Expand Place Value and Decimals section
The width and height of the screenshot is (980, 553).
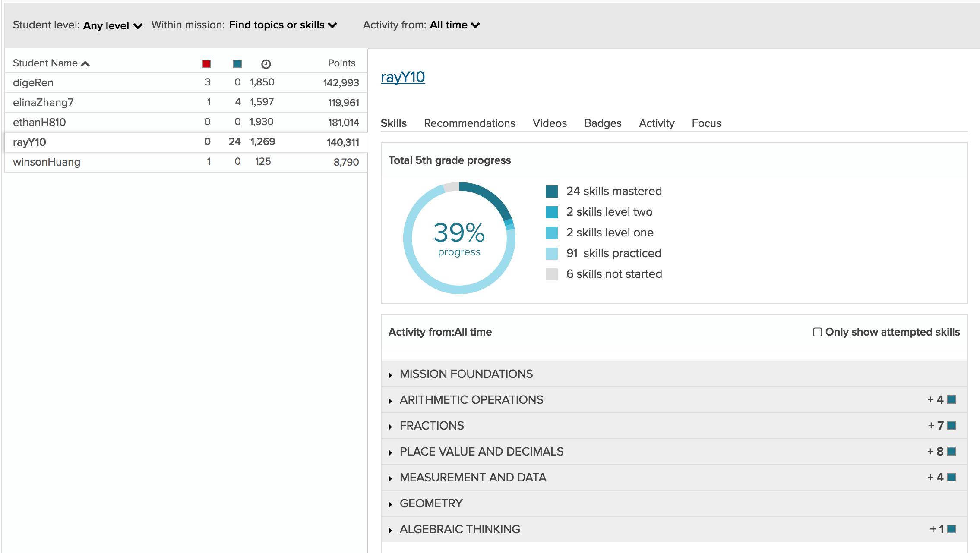(674, 452)
